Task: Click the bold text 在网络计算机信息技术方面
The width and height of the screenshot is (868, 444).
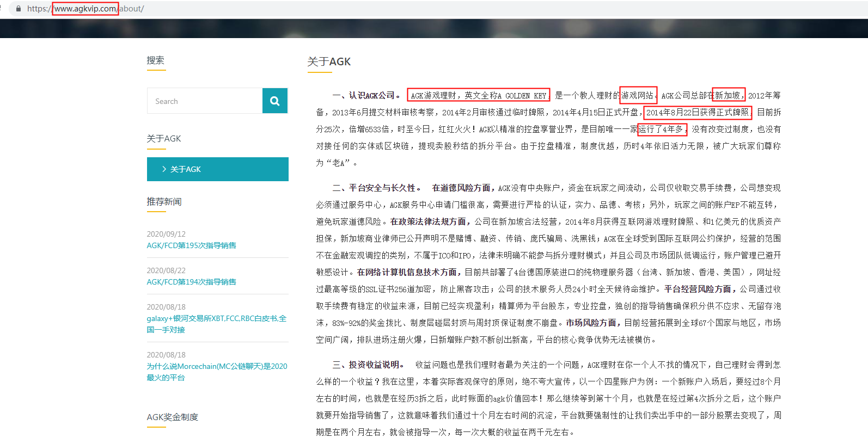Action: [x=406, y=272]
